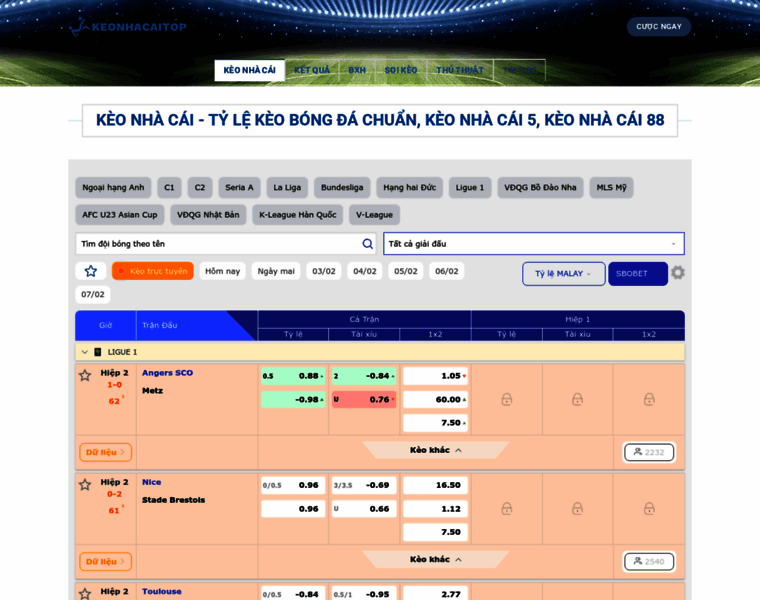Click the Ligue 1 league flag icon

97,352
